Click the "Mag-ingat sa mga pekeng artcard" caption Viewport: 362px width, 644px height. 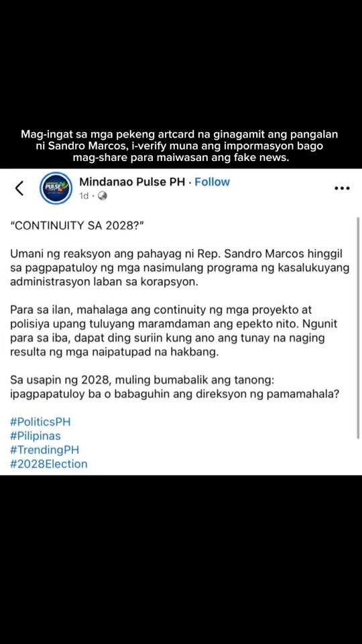pos(181,147)
